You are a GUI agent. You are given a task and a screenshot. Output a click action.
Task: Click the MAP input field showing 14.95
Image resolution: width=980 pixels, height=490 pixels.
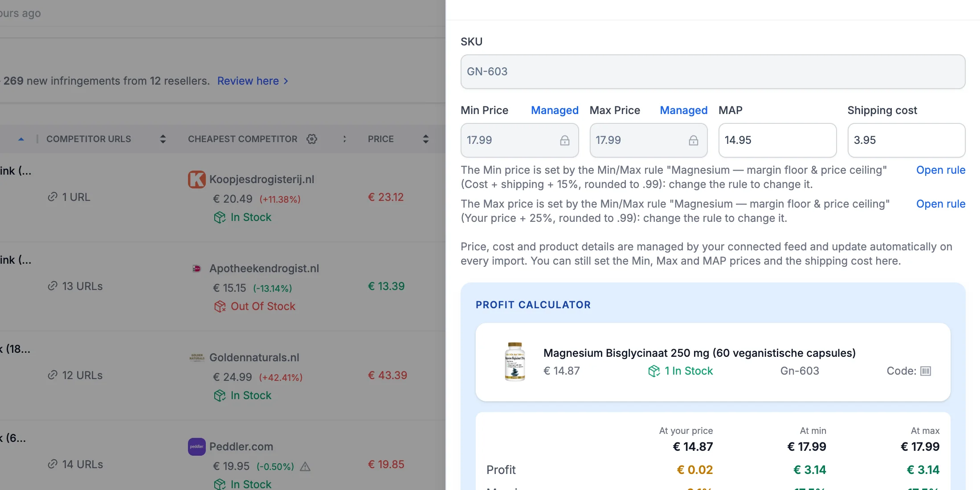(777, 140)
